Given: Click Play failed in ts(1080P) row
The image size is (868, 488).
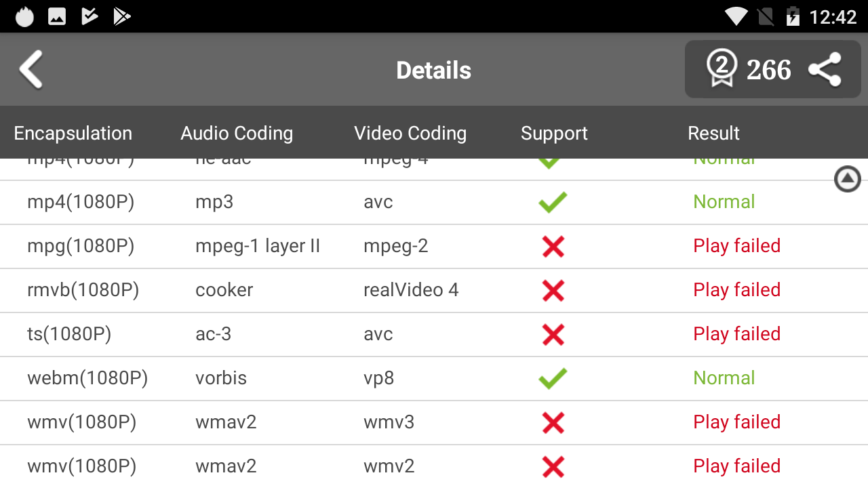Looking at the screenshot, I should pyautogui.click(x=736, y=334).
